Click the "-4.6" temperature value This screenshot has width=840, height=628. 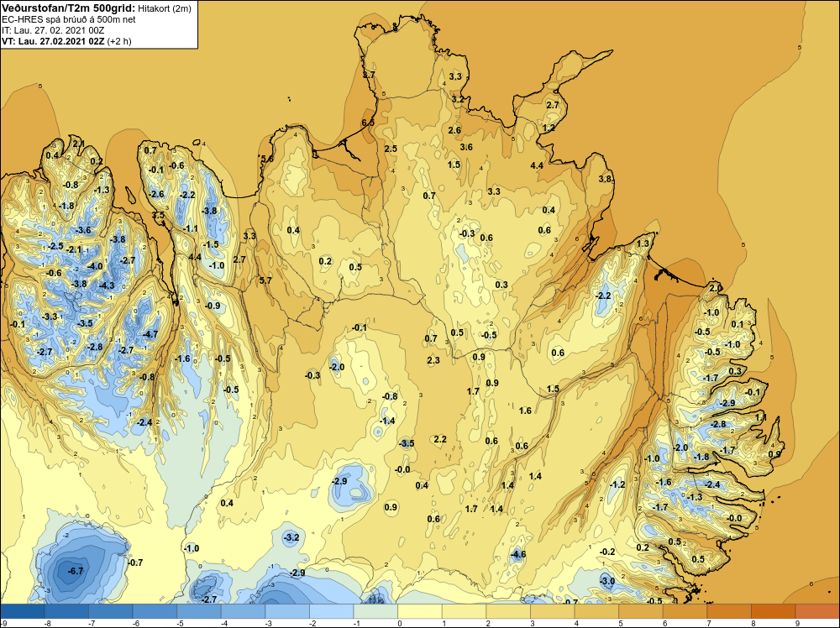click(x=518, y=555)
